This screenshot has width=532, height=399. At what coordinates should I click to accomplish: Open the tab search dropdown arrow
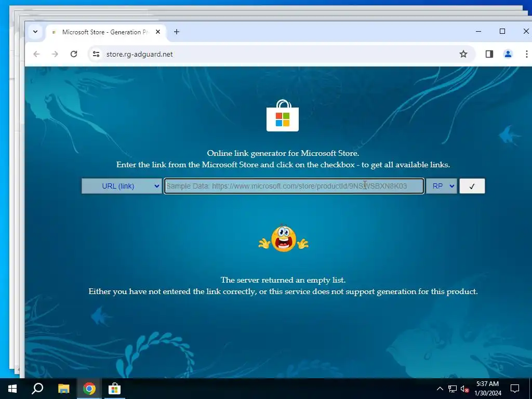click(x=35, y=32)
